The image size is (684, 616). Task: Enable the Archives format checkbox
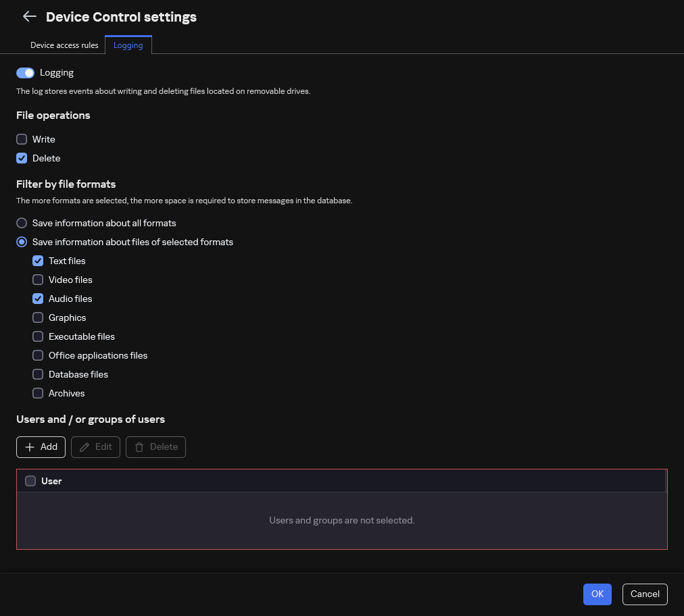pos(38,393)
